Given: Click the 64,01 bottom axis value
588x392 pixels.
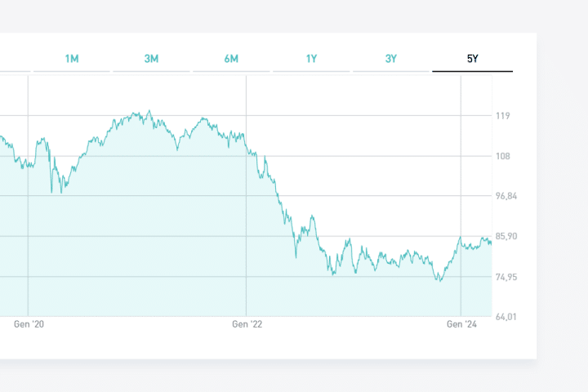Looking at the screenshot, I should pyautogui.click(x=506, y=317).
